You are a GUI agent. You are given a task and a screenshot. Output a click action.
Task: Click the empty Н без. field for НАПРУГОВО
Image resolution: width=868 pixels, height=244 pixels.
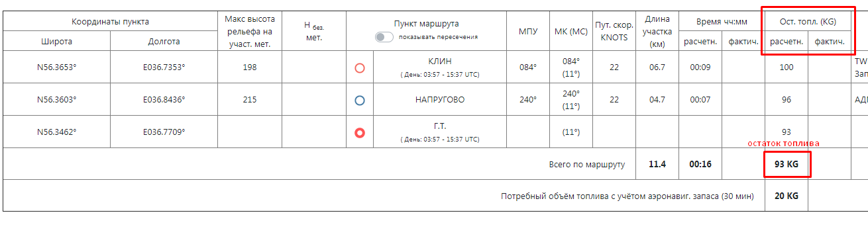pos(314,100)
